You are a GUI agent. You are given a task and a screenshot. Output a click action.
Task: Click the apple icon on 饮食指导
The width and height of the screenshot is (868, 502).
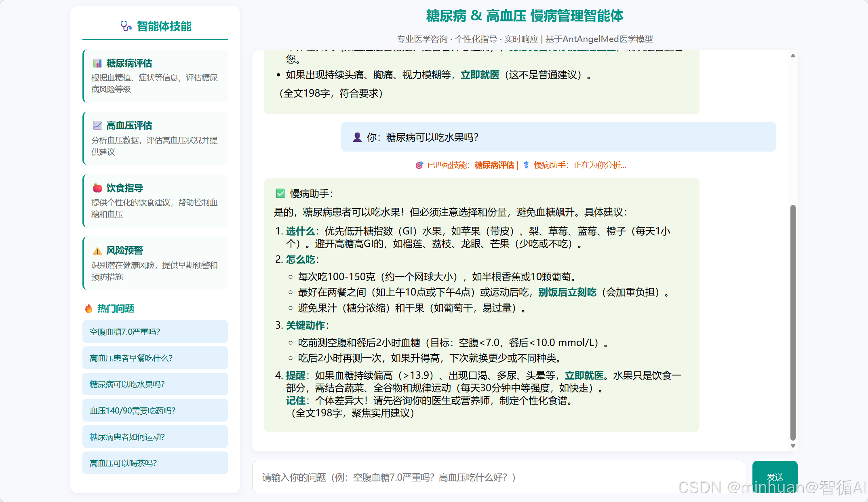(x=97, y=188)
